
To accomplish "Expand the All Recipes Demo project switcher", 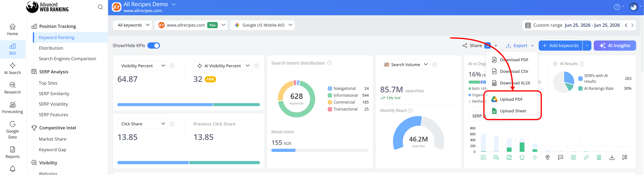I will coord(173,5).
